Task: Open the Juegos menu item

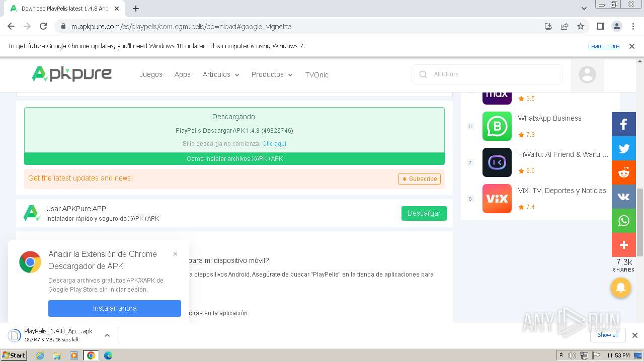Action: click(151, 74)
